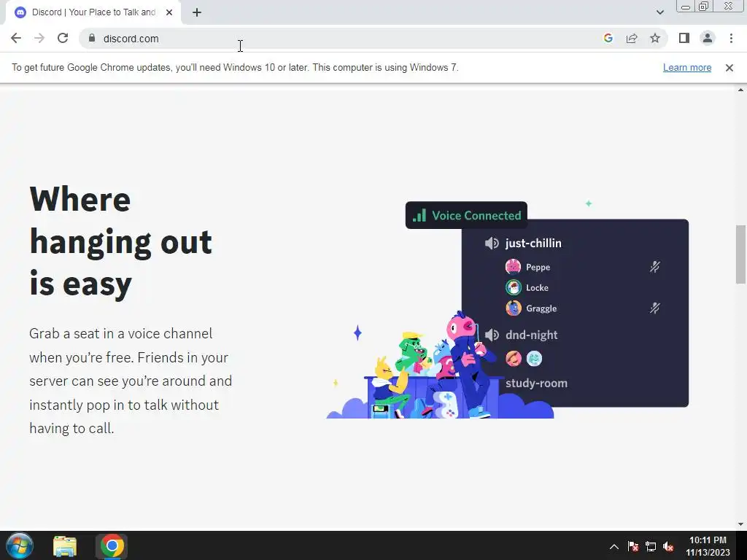The image size is (747, 560).
Task: Click the user name Locke
Action: (x=537, y=287)
